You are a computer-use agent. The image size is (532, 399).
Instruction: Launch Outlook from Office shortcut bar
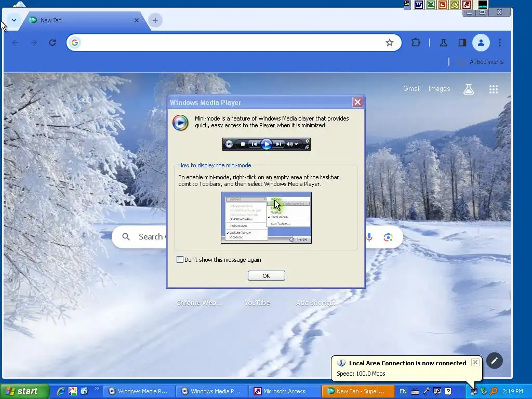[x=454, y=4]
